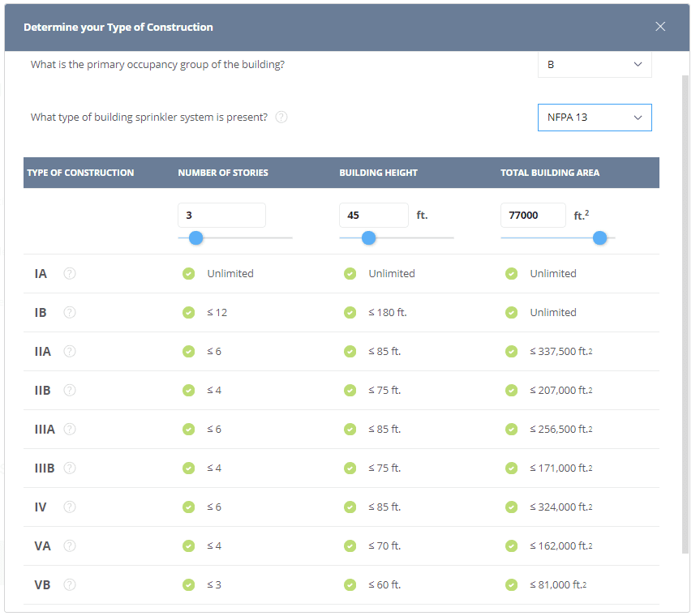Click the number of stories input field
Screen dimensions: 700x616
[x=221, y=215]
